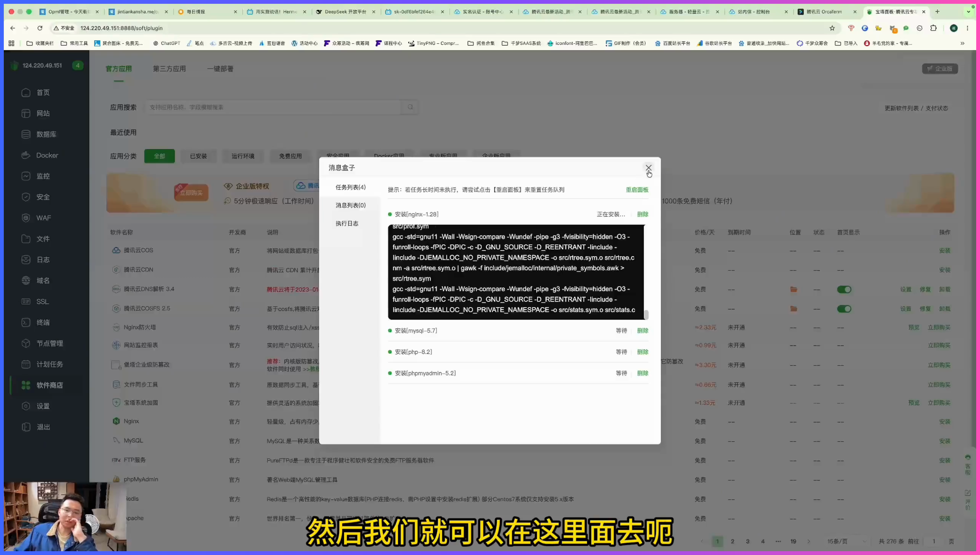Click the app search magnifier icon
This screenshot has height=555, width=980.
410,107
